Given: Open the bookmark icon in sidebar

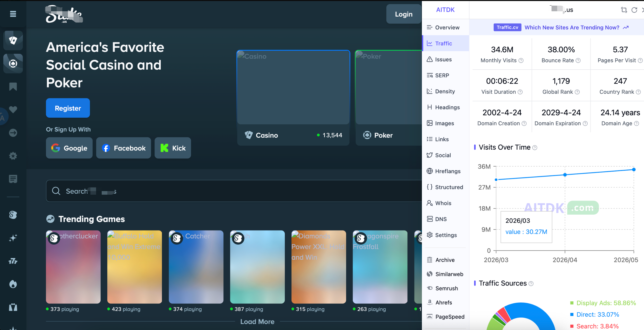Looking at the screenshot, I should point(13,86).
